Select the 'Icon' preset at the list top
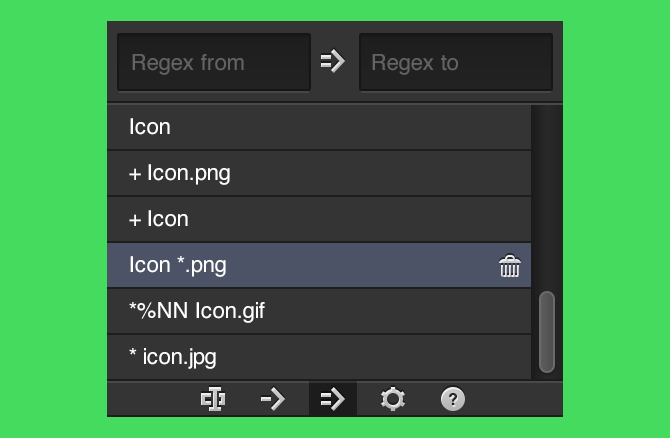670x438 pixels. 150,127
